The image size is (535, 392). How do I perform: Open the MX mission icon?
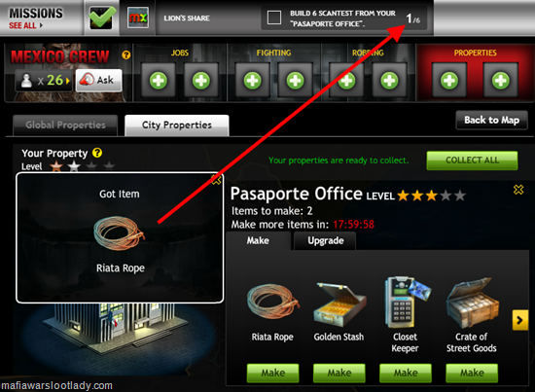coord(138,18)
